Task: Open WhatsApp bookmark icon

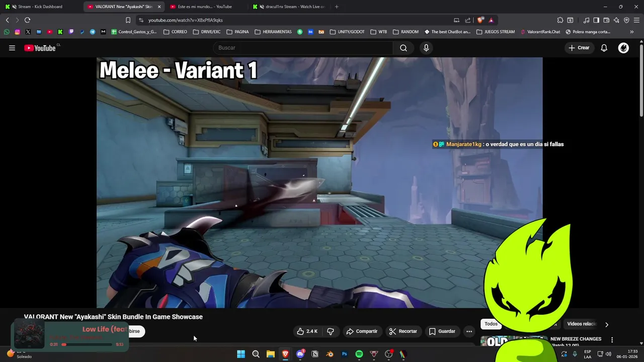Action: pos(7,32)
